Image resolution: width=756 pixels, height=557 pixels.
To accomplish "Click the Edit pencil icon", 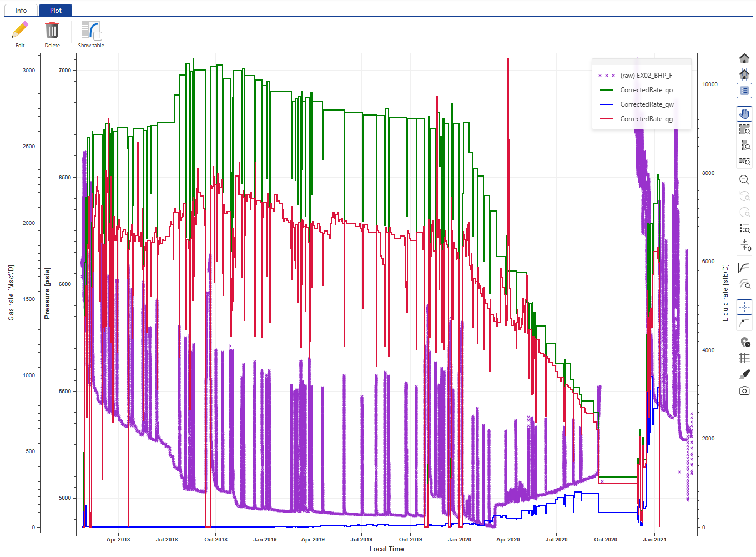I will pos(20,31).
